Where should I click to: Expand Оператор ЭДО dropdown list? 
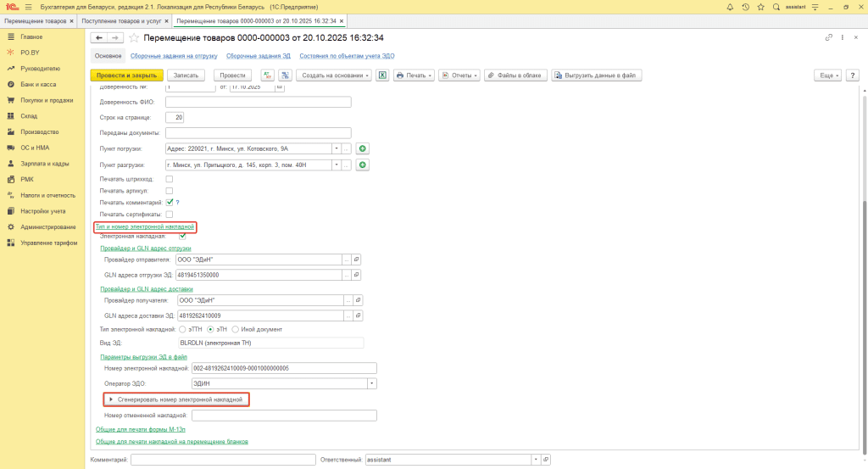point(372,383)
